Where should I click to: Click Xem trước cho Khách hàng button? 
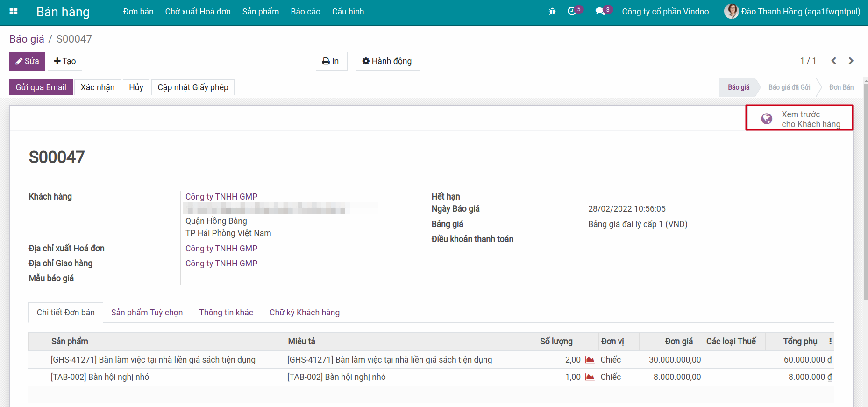[x=799, y=117]
